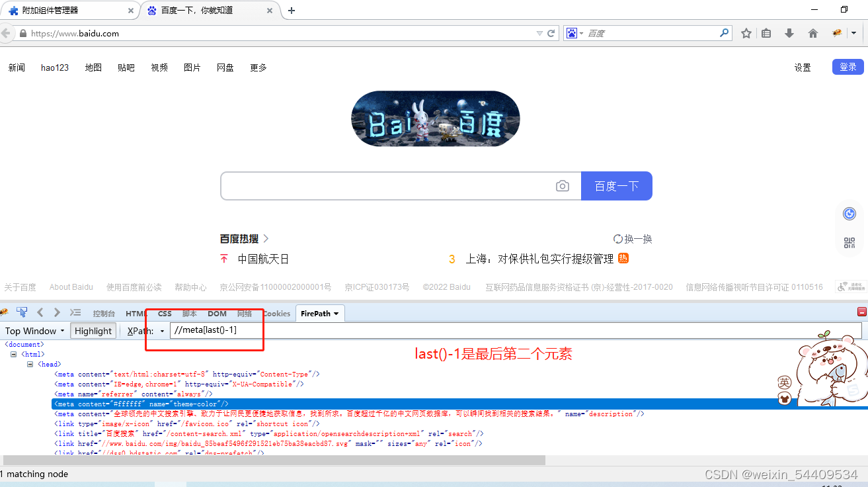The height and width of the screenshot is (487, 868).
Task: Click the horizontal scrollbar in Firebug panel
Action: (x=274, y=460)
